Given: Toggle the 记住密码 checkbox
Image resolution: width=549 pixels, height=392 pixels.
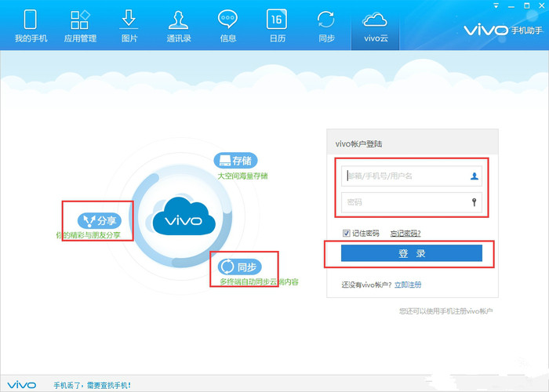Looking at the screenshot, I should pyautogui.click(x=347, y=233).
